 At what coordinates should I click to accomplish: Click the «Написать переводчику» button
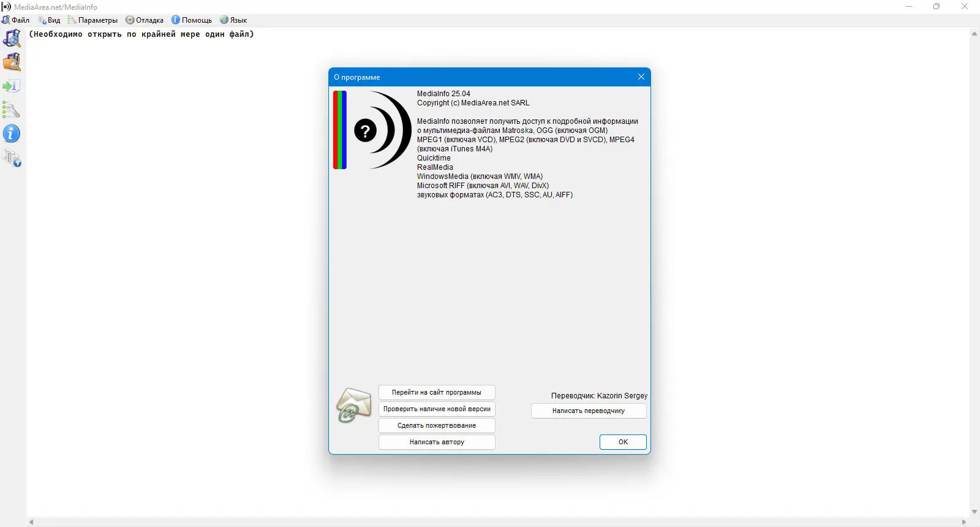(x=589, y=411)
